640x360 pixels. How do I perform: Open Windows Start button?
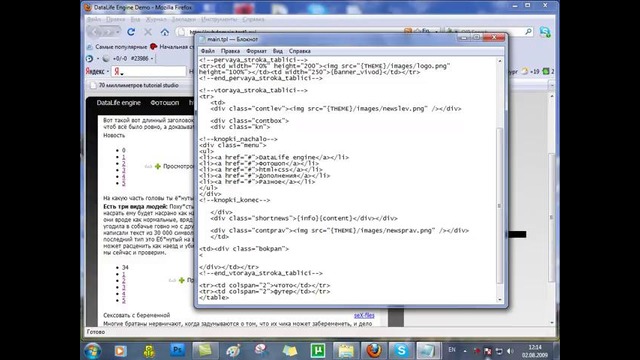[93, 351]
